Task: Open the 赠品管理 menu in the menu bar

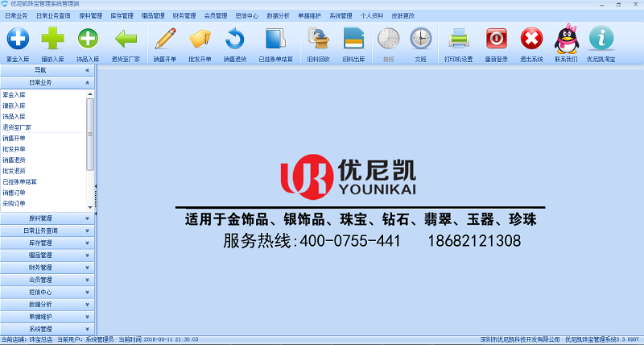Action: coord(153,15)
